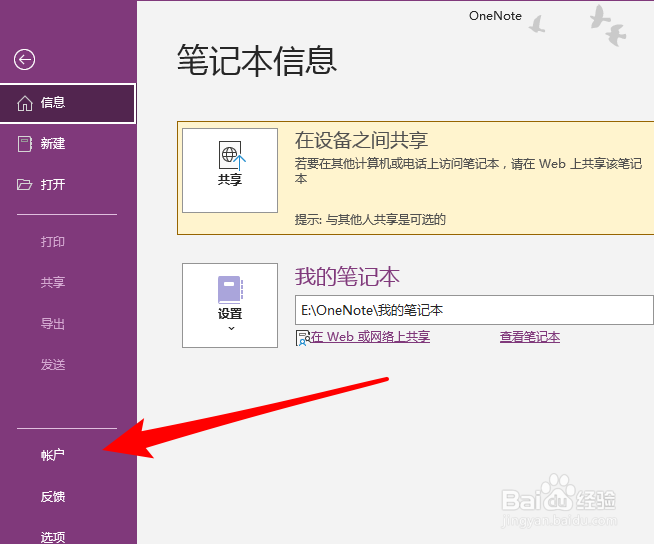This screenshot has height=544, width=654.
Task: Expand the 设置 dropdown chevron
Action: (231, 328)
